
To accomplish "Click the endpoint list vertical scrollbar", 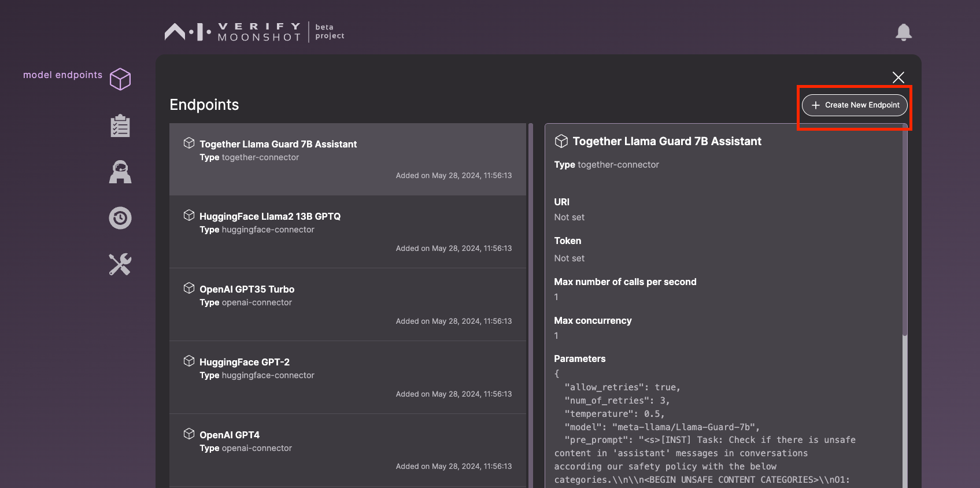I will click(x=531, y=305).
